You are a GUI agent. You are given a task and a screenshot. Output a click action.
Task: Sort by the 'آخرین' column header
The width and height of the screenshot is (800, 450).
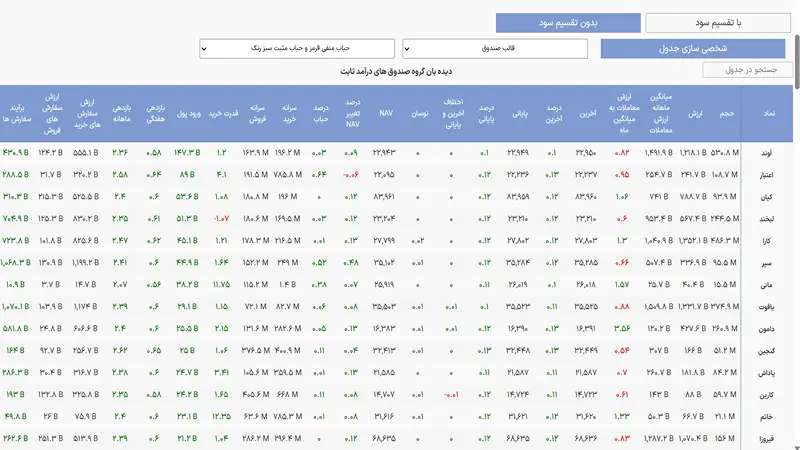click(588, 113)
